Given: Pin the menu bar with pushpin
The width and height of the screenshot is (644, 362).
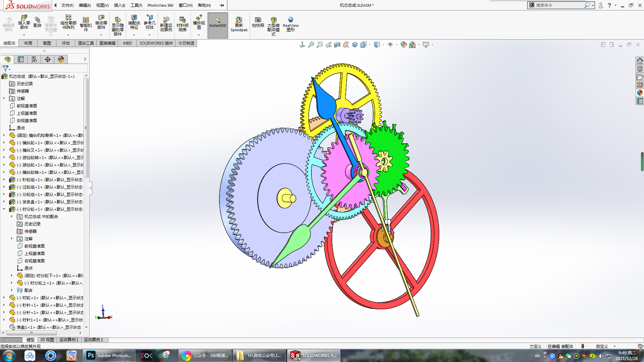Looking at the screenshot, I should (221, 5).
